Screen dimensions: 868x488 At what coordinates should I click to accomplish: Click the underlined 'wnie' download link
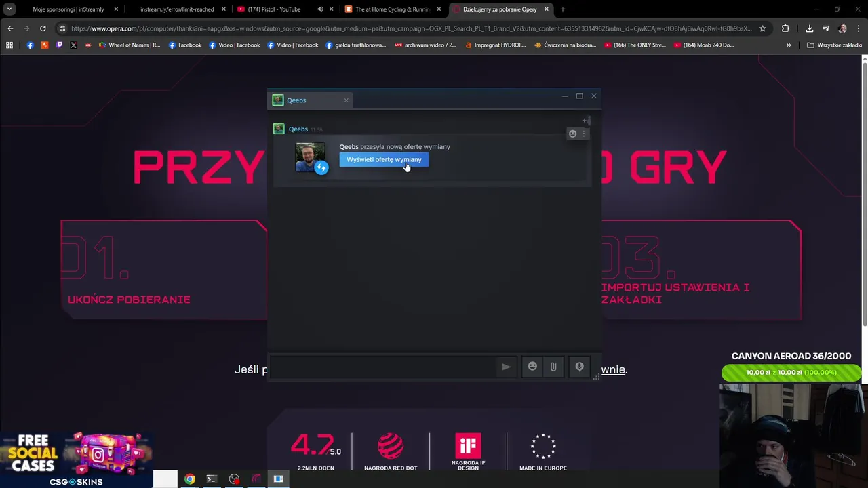click(613, 369)
